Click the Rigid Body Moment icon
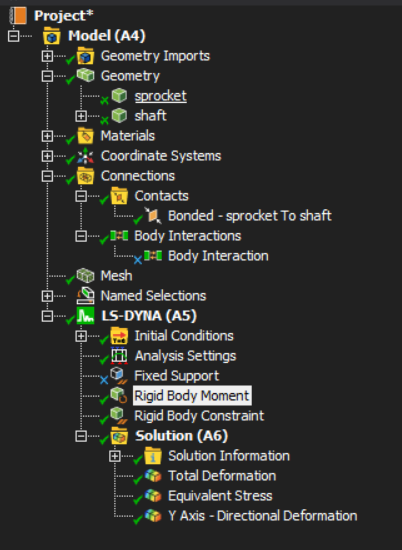This screenshot has width=402, height=550. 119,395
